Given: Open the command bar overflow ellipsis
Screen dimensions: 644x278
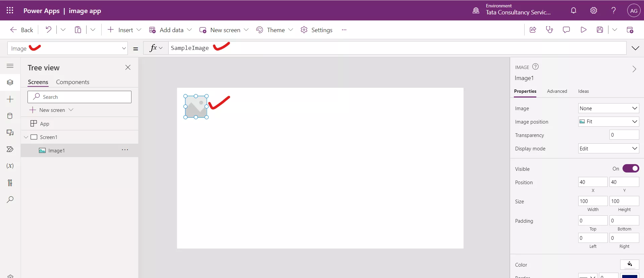Looking at the screenshot, I should coord(344,30).
